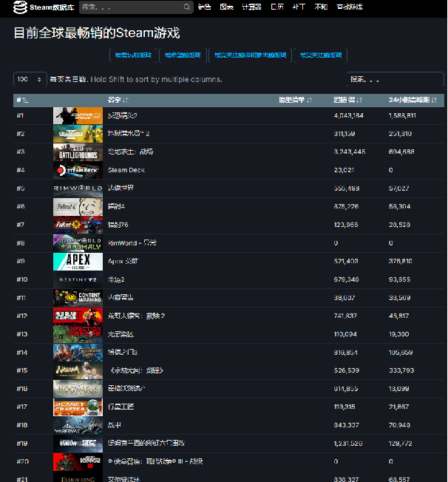
Task: Open the RimWorld Anomaly thumbnail
Action: 78,242
